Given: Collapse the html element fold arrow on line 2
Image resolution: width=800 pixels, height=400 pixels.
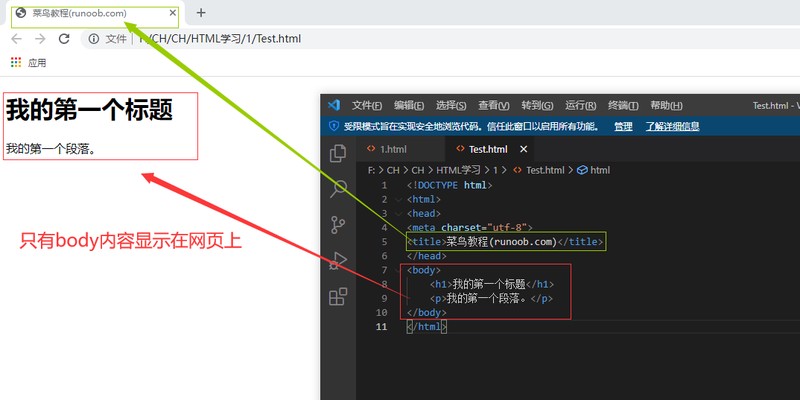Looking at the screenshot, I should [x=398, y=199].
